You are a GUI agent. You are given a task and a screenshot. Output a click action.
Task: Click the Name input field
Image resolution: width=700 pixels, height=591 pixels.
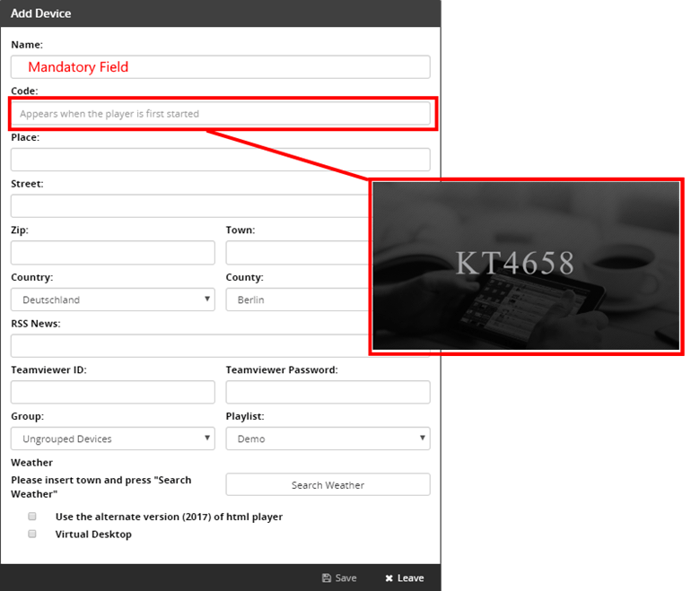pyautogui.click(x=221, y=67)
